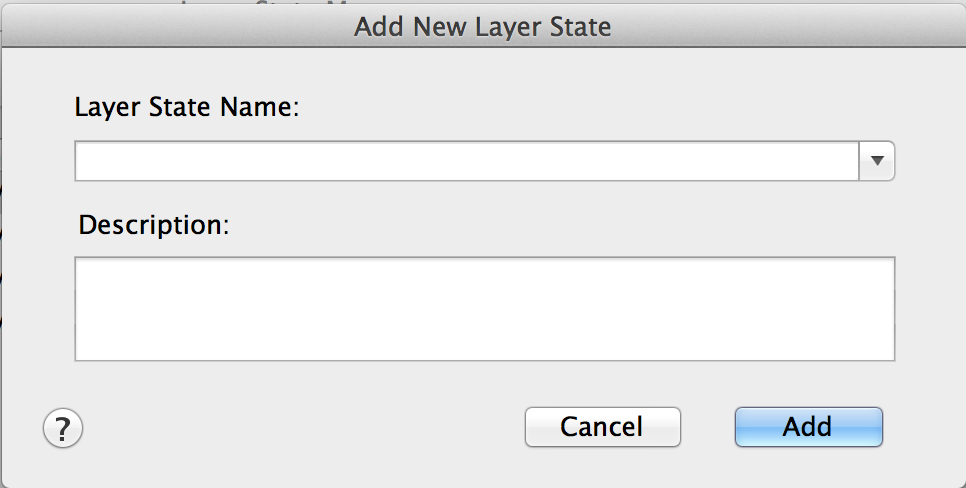Click the "Description:" label

154,225
